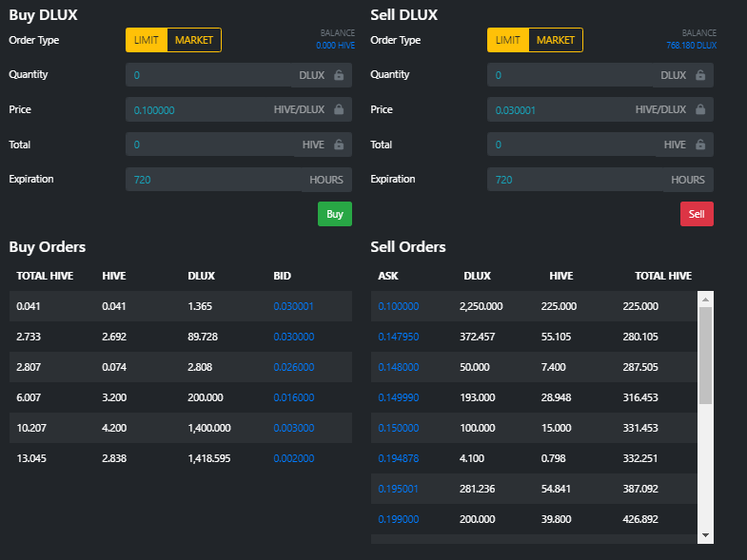Select bid price 0.026000
This screenshot has height=560, width=747.
[x=294, y=367]
